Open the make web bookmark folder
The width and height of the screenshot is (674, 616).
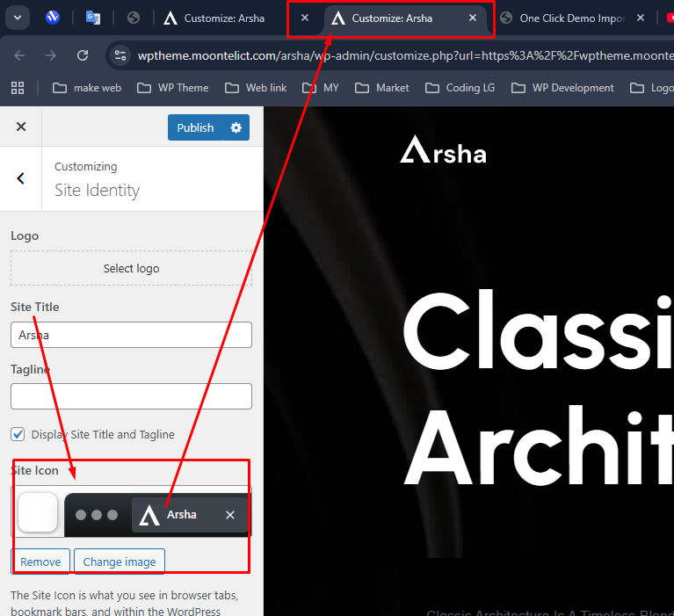tap(87, 88)
